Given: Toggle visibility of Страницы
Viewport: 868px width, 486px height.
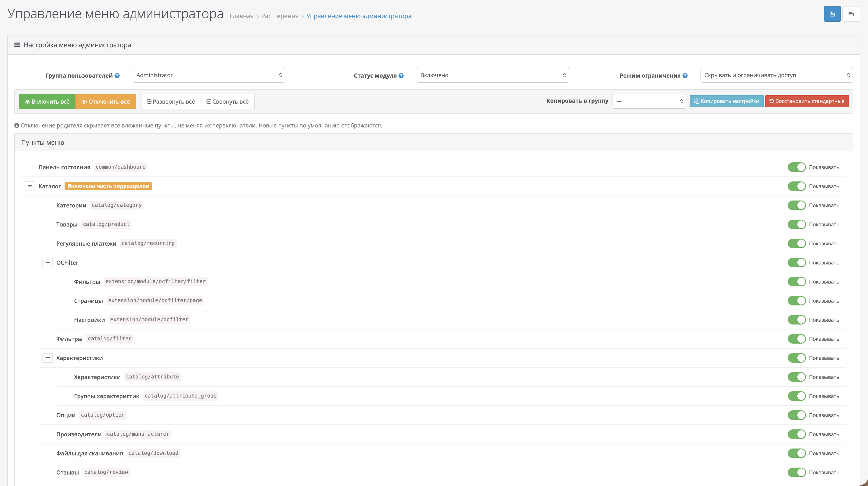Looking at the screenshot, I should pyautogui.click(x=796, y=301).
